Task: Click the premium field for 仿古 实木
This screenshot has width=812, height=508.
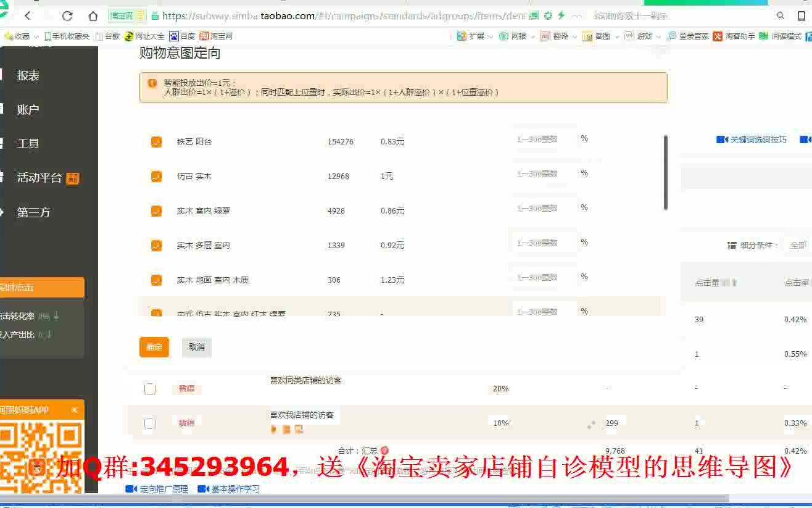Action: point(544,174)
